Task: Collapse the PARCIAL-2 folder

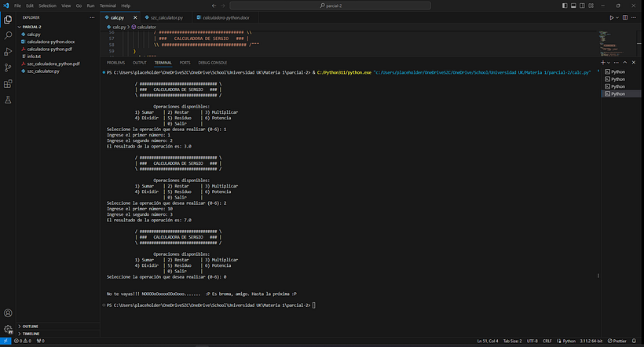Action: [58, 27]
